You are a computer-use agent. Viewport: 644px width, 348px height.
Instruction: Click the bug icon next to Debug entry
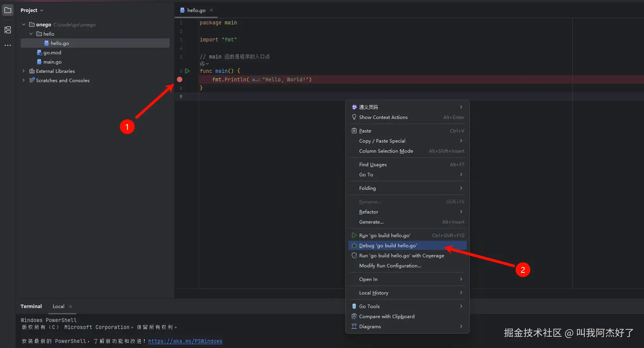pyautogui.click(x=354, y=245)
